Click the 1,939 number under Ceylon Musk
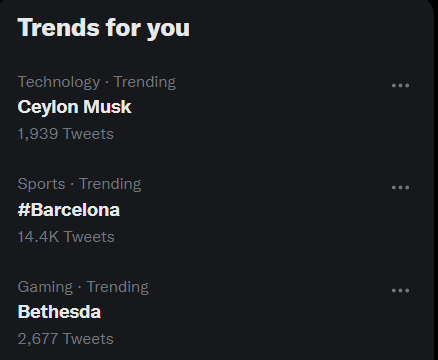The image size is (438, 360). 38,134
